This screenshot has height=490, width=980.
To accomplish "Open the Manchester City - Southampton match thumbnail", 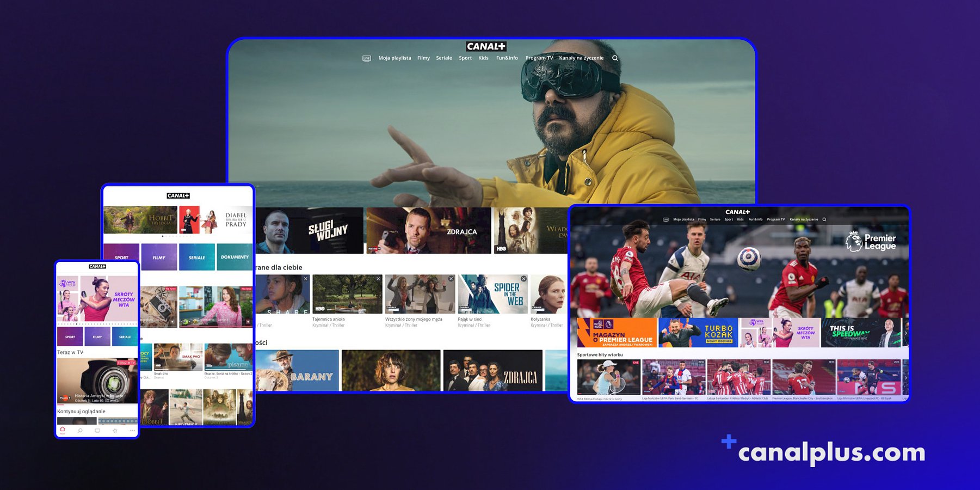I will 804,377.
